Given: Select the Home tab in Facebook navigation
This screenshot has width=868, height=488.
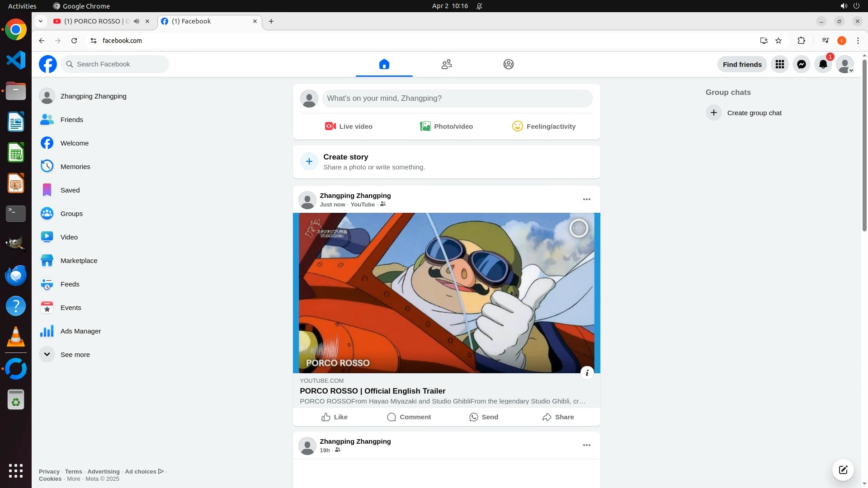Looking at the screenshot, I should coord(384,64).
